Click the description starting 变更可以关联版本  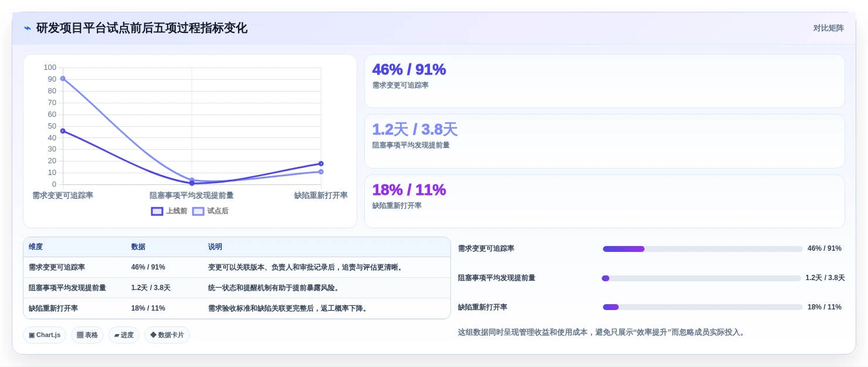[x=306, y=267]
